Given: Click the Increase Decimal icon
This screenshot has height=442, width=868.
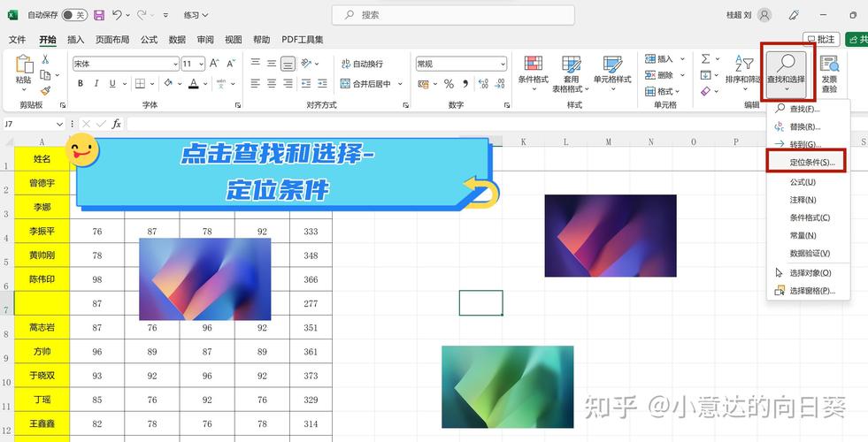Looking at the screenshot, I should (483, 84).
